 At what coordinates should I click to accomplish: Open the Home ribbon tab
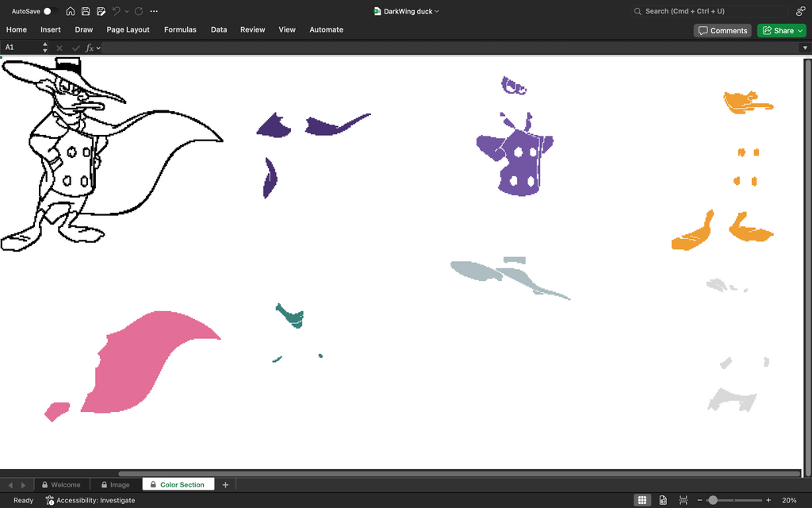[17, 29]
